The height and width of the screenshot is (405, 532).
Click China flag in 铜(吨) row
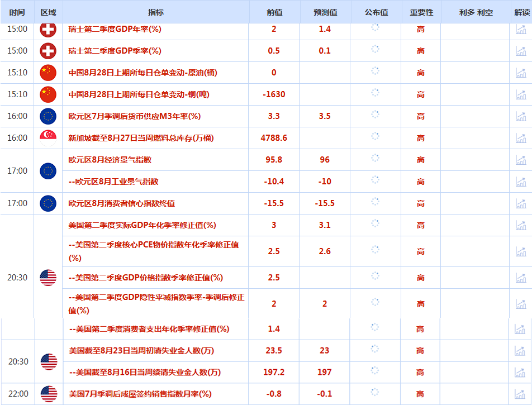(x=48, y=94)
